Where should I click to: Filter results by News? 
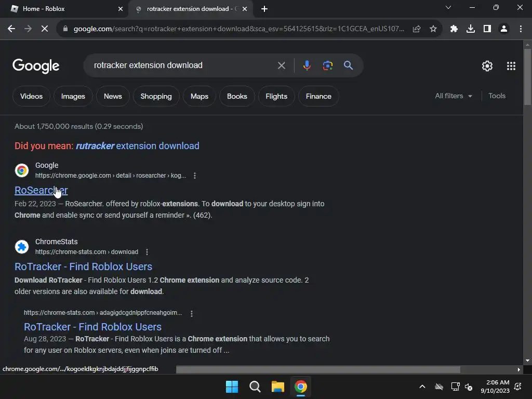tap(113, 96)
